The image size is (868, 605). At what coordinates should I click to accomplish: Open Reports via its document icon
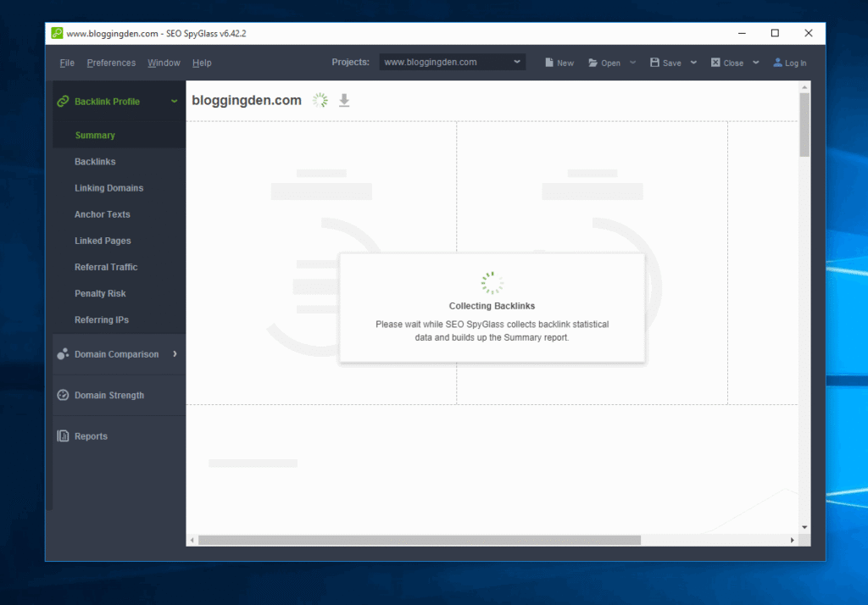click(x=63, y=436)
